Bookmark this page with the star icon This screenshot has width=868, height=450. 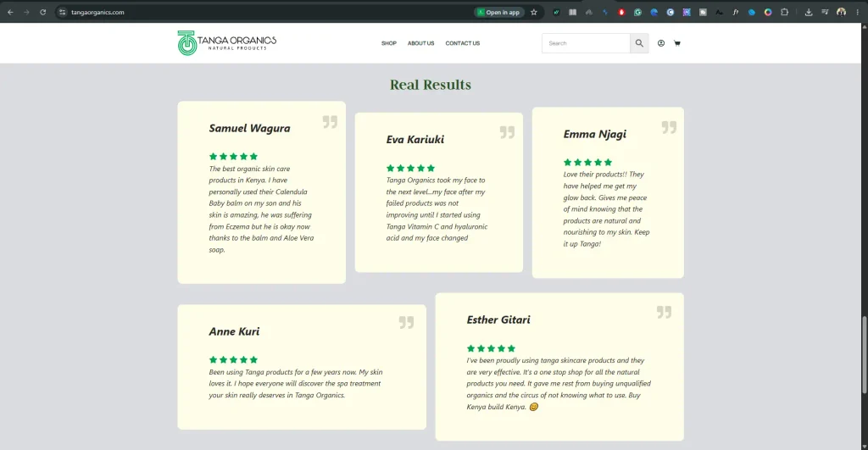[x=534, y=12]
